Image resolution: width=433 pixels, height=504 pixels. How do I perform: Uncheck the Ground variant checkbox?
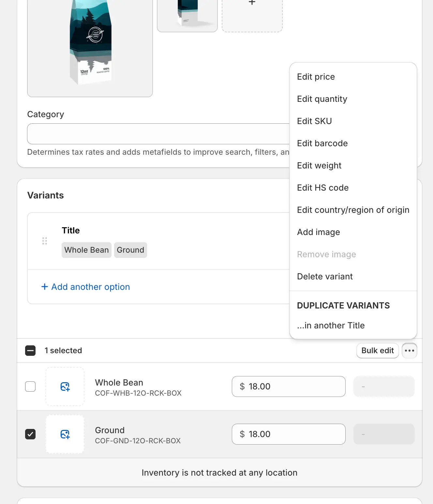click(30, 434)
